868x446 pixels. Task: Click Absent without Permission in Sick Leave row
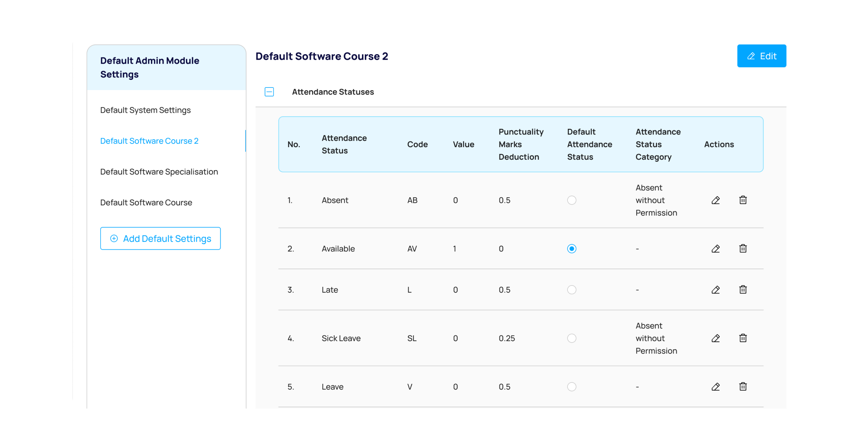pyautogui.click(x=656, y=338)
